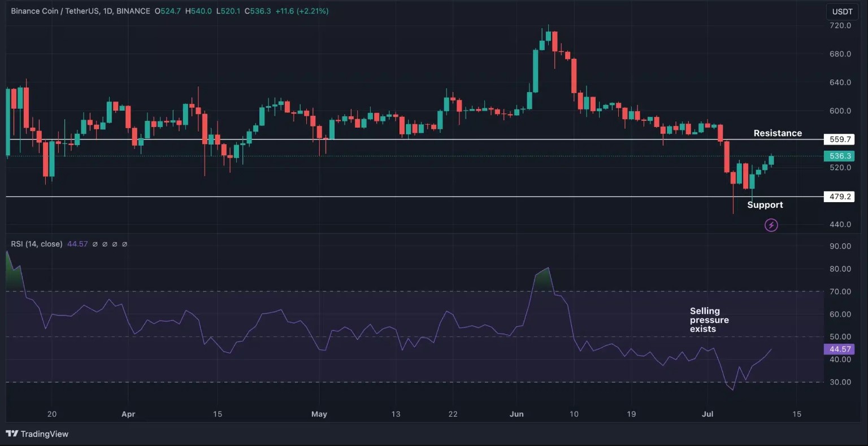Click the 559.7 resistance price label
The height and width of the screenshot is (446, 868).
click(x=840, y=139)
